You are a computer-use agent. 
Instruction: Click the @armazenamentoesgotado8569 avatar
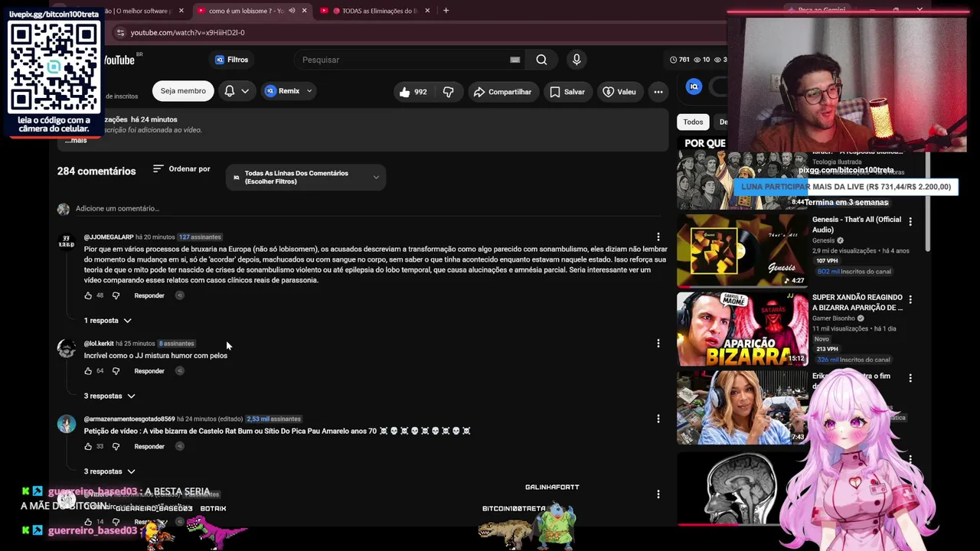(67, 423)
